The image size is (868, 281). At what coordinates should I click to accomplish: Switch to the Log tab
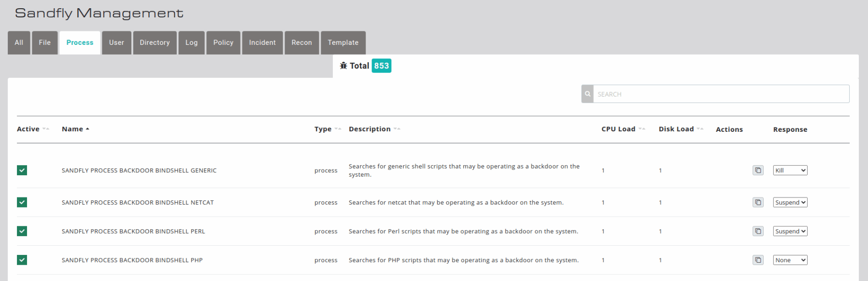click(x=191, y=42)
